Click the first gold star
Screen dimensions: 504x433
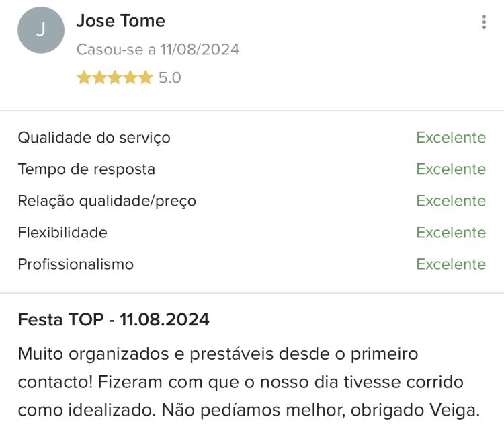[x=84, y=77]
